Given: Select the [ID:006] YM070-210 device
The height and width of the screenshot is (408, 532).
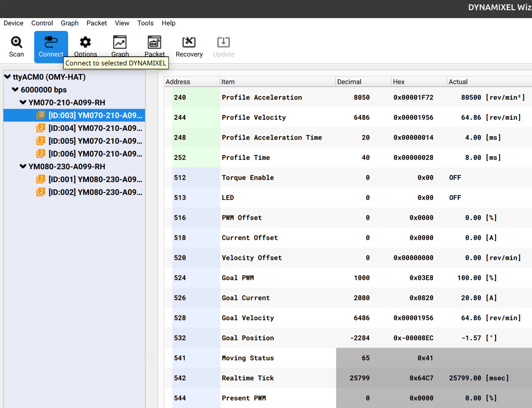Looking at the screenshot, I should (95, 154).
